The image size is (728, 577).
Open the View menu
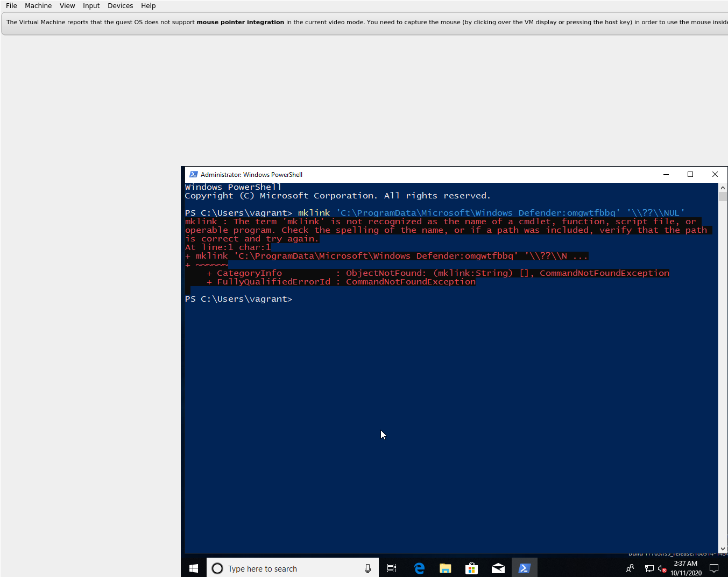click(67, 5)
